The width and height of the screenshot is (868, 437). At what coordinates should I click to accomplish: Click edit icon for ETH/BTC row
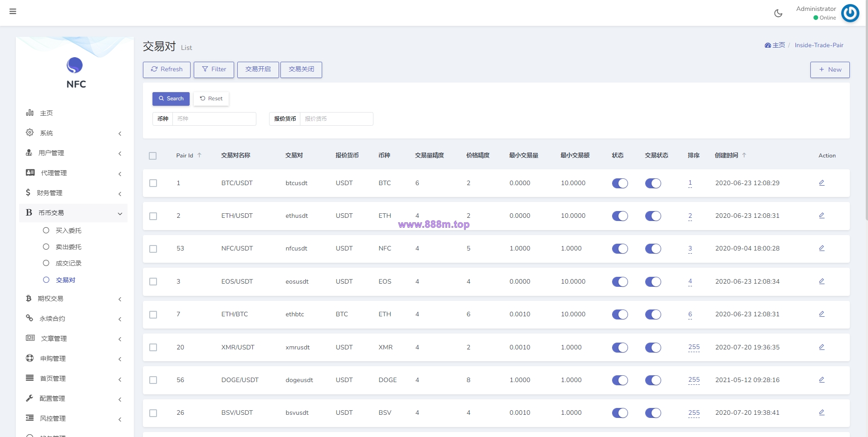pos(821,314)
